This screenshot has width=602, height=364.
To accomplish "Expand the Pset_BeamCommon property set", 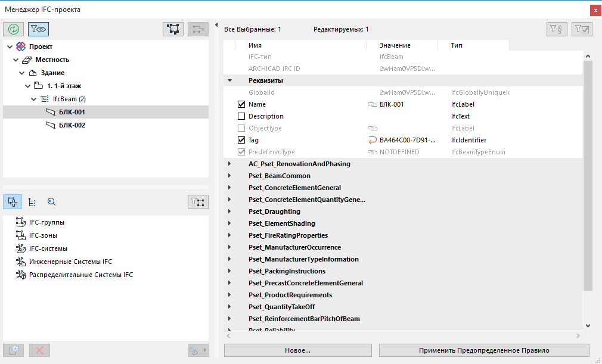I will (x=229, y=176).
